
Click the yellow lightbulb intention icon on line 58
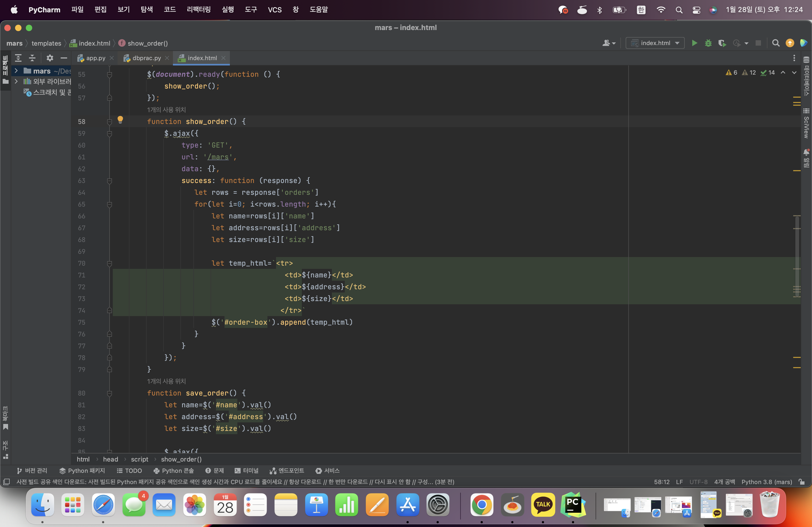pos(120,120)
